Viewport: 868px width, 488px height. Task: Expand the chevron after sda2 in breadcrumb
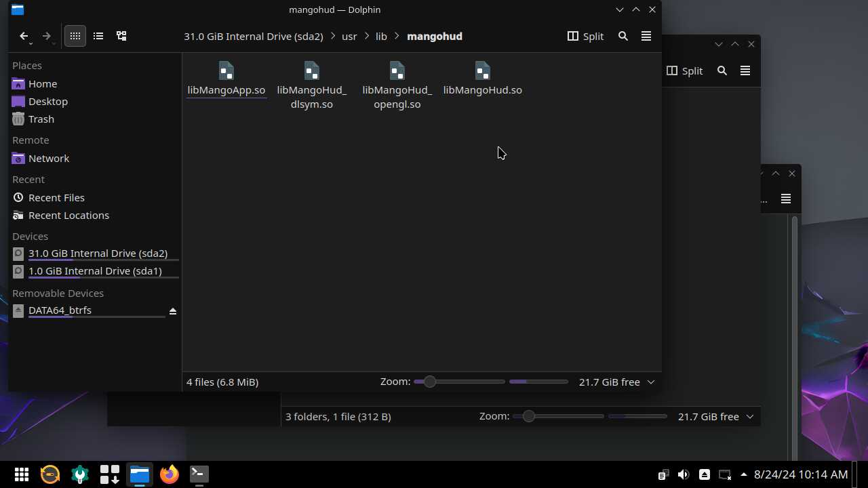click(333, 36)
